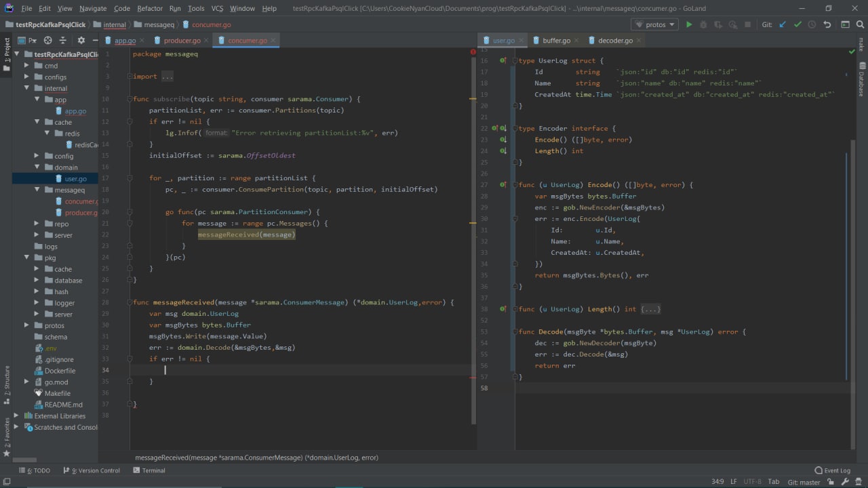Open Project panel settings gear

tap(81, 41)
